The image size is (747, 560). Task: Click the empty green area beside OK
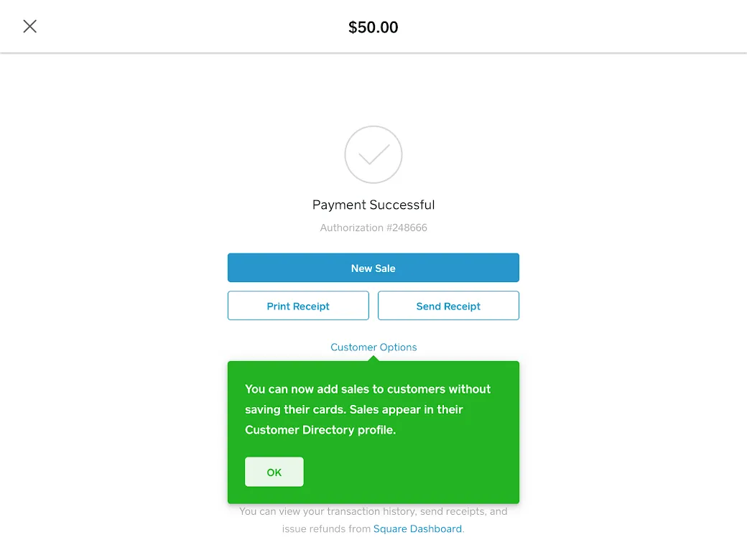409,472
